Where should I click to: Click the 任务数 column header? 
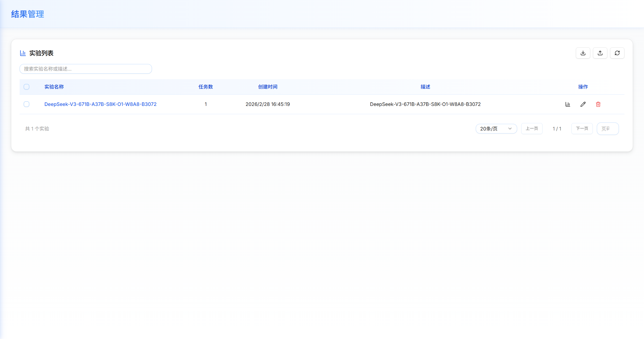(205, 87)
